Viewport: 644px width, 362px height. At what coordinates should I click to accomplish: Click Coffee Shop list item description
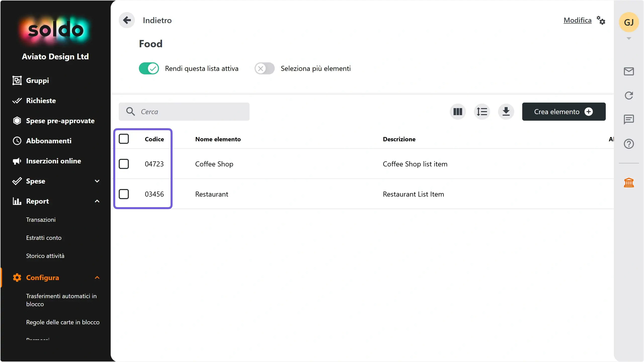(415, 164)
